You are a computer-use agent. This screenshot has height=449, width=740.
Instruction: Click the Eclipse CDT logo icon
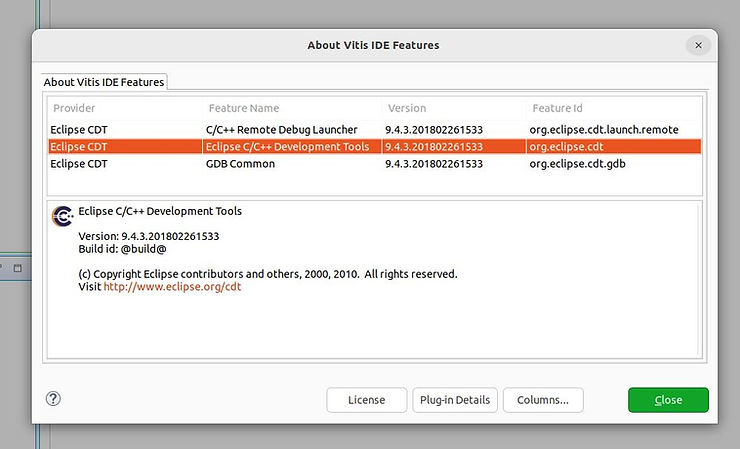pos(63,217)
